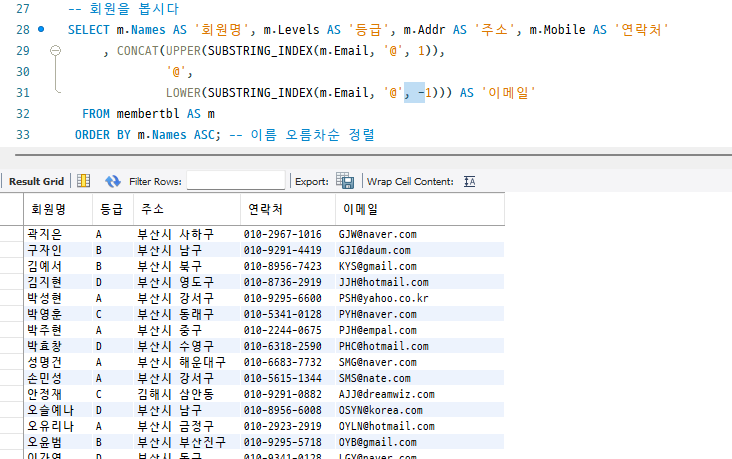Click email cell SMG@naver.com

point(420,362)
